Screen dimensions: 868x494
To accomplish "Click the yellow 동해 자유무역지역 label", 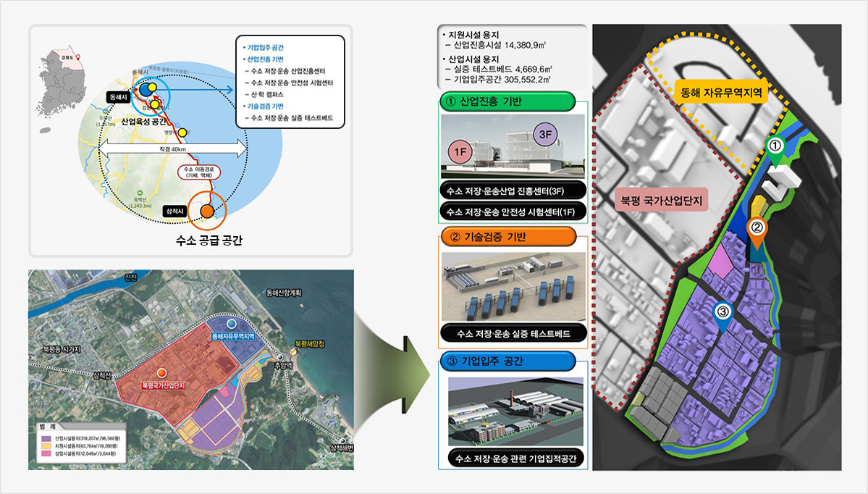I will [x=721, y=93].
